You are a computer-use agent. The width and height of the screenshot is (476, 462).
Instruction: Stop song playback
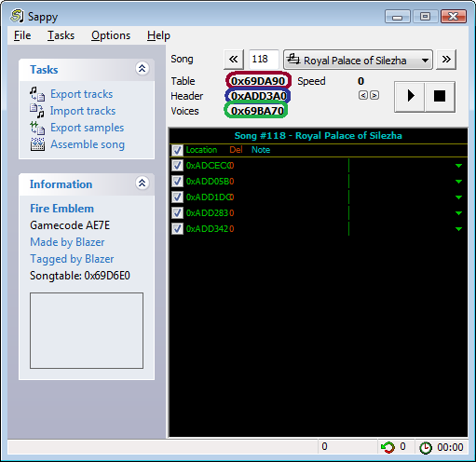[x=440, y=96]
